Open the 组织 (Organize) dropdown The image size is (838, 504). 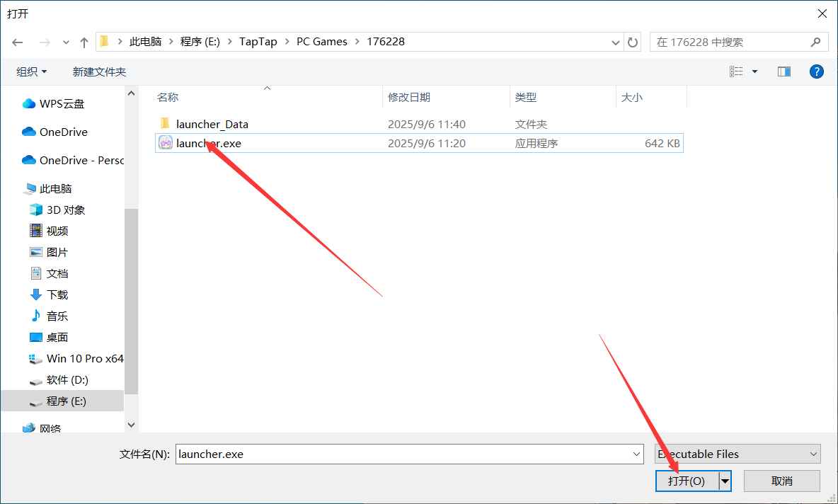31,71
